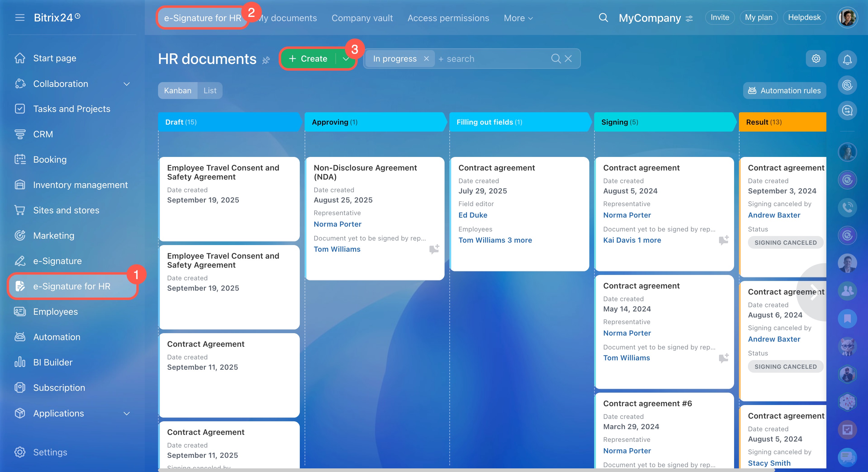Viewport: 868px width, 472px height.
Task: Open sidebar Settings gear
Action: tap(20, 452)
